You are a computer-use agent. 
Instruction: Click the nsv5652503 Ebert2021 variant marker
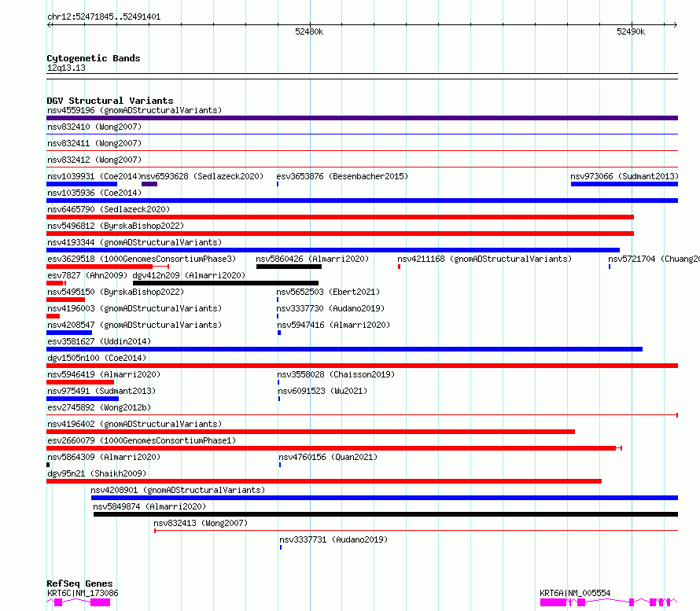(x=278, y=300)
